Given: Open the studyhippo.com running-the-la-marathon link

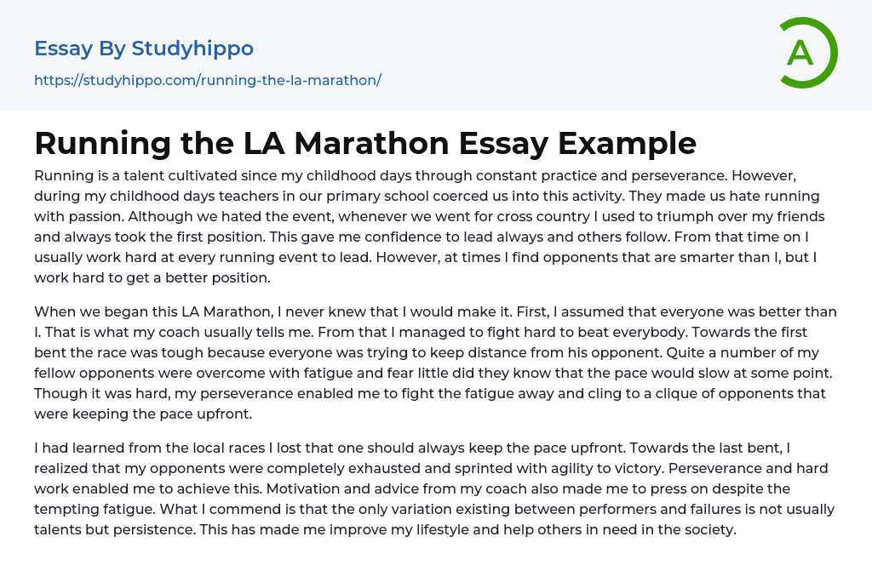Looking at the screenshot, I should tap(207, 80).
